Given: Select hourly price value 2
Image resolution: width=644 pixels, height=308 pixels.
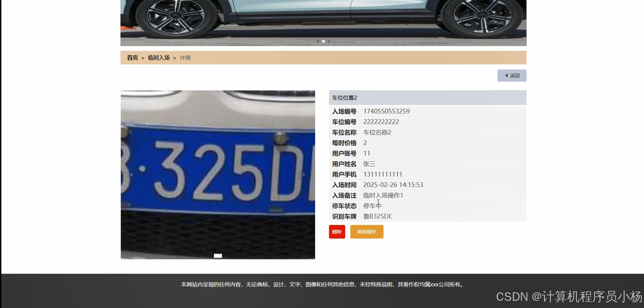Looking at the screenshot, I should [365, 143].
